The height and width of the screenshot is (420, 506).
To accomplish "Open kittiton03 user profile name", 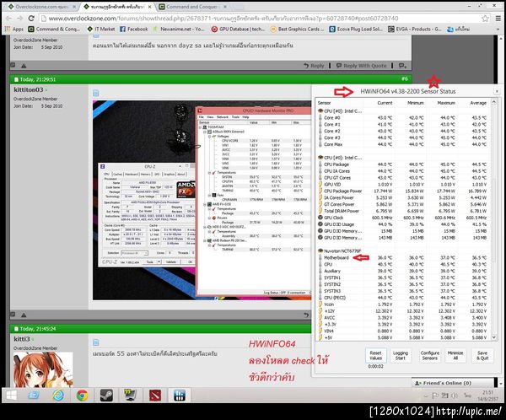I will pyautogui.click(x=29, y=89).
